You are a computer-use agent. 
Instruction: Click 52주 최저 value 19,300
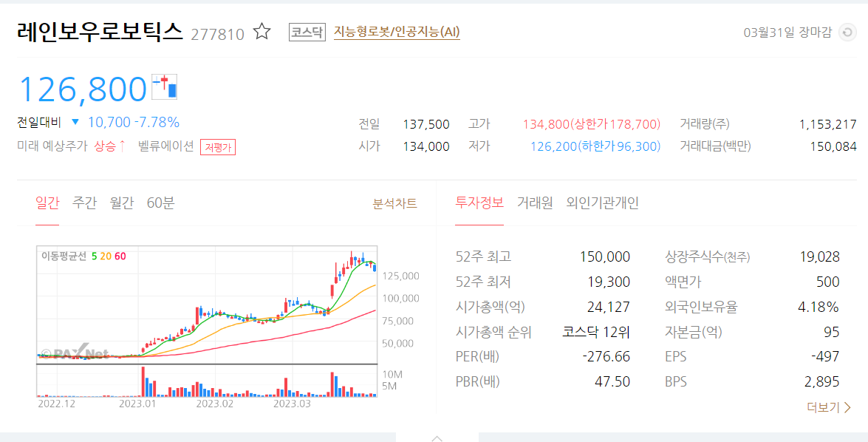(609, 282)
